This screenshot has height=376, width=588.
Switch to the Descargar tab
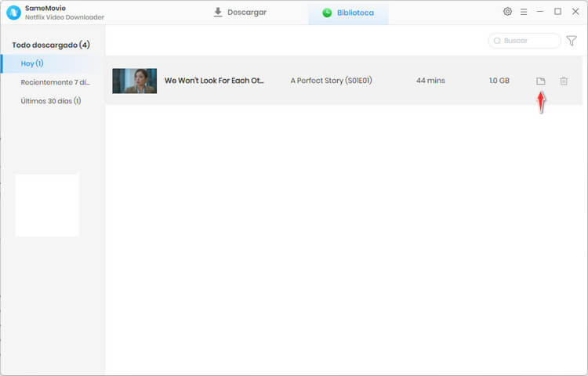pos(240,13)
